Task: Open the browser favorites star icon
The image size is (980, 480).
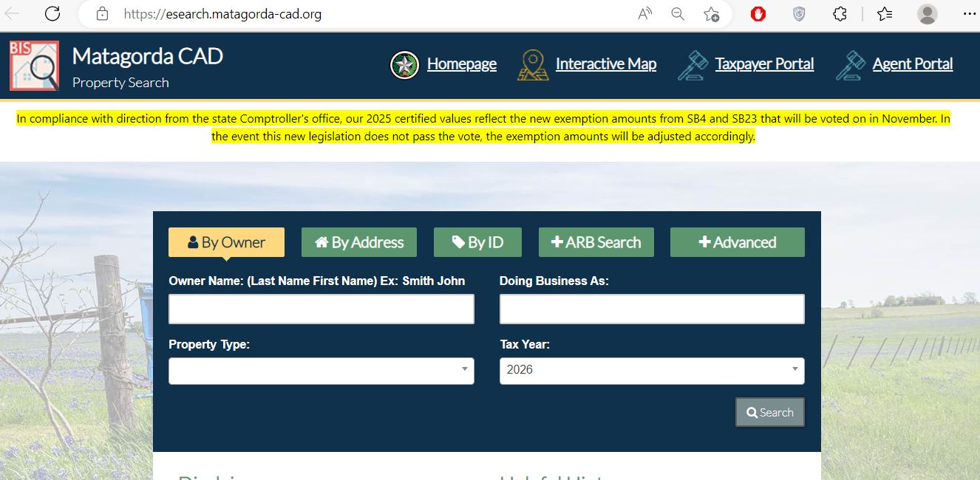Action: click(x=885, y=13)
